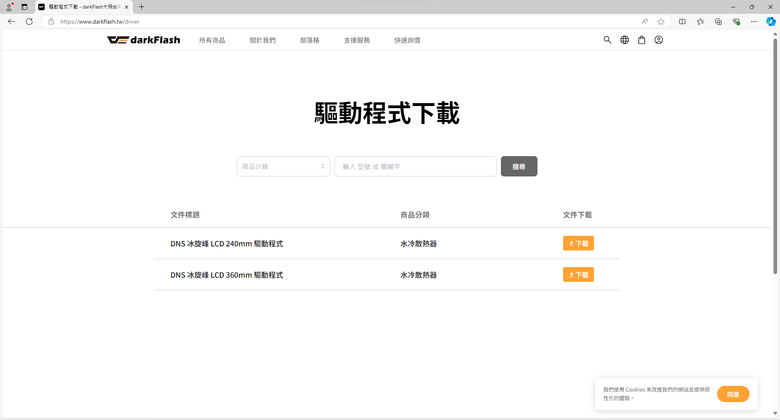This screenshot has width=780, height=420.
Task: Open the shopping bag cart icon
Action: point(642,40)
